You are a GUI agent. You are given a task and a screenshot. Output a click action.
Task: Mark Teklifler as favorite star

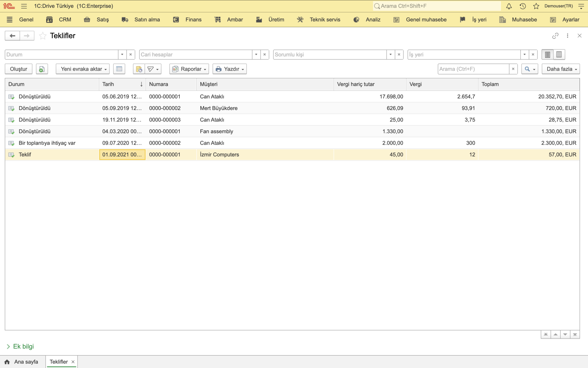coord(42,36)
